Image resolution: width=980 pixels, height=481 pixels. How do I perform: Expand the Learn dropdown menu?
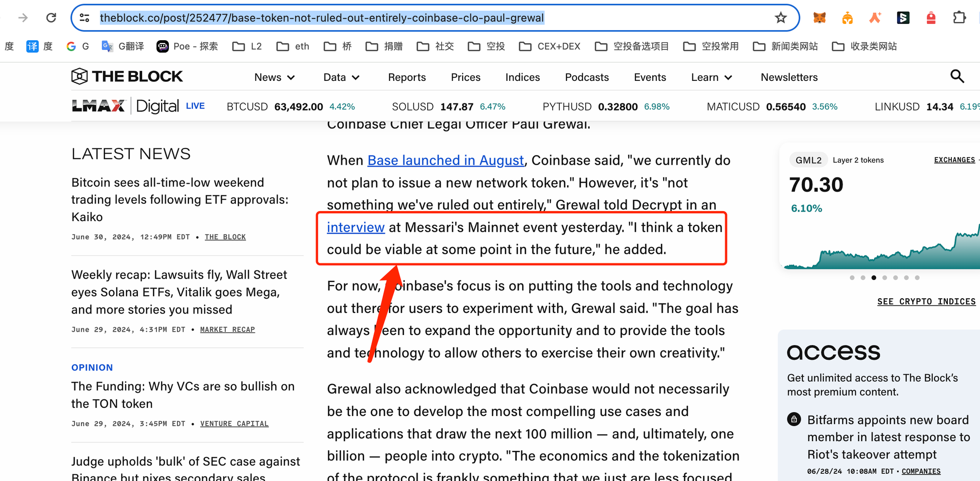pyautogui.click(x=711, y=78)
